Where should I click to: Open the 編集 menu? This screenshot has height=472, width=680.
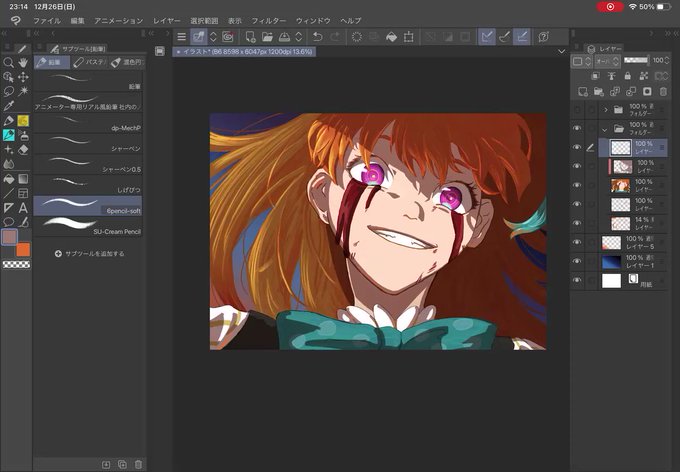(77, 20)
